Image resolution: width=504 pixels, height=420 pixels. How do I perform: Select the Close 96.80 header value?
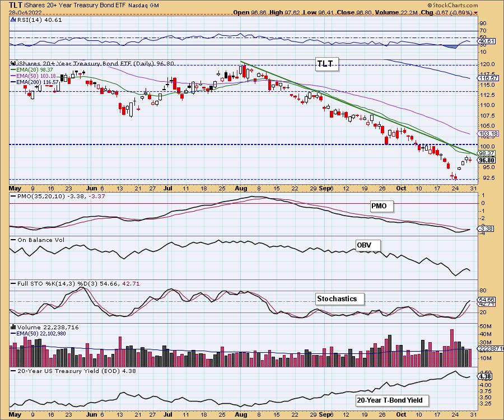tap(354, 12)
